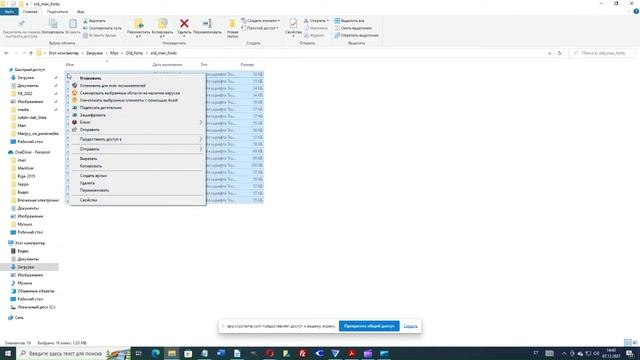Image resolution: width=640 pixels, height=360 pixels.
Task: Switch to large icons view using status bar icon
Action: tap(635, 342)
